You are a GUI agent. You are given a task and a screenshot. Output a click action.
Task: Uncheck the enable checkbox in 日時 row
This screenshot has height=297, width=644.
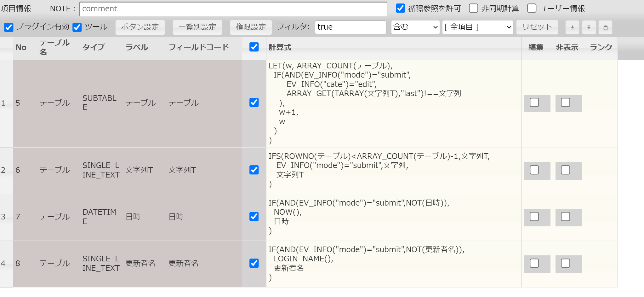[x=254, y=217]
